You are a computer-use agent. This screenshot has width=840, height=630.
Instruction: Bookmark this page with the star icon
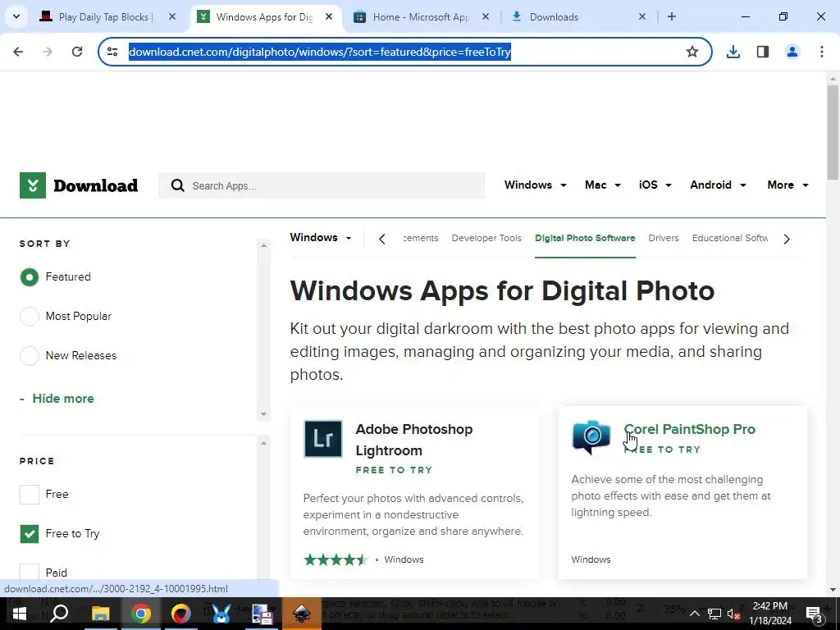tap(692, 52)
